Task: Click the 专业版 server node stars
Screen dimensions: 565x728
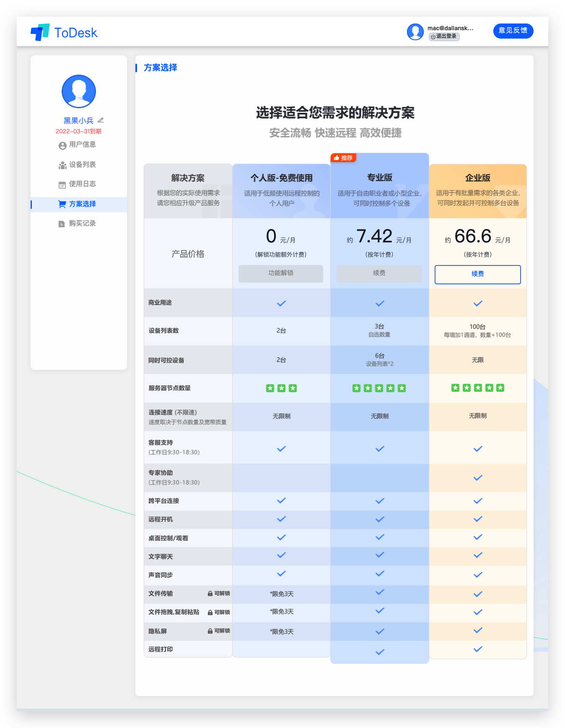Action: click(x=379, y=388)
